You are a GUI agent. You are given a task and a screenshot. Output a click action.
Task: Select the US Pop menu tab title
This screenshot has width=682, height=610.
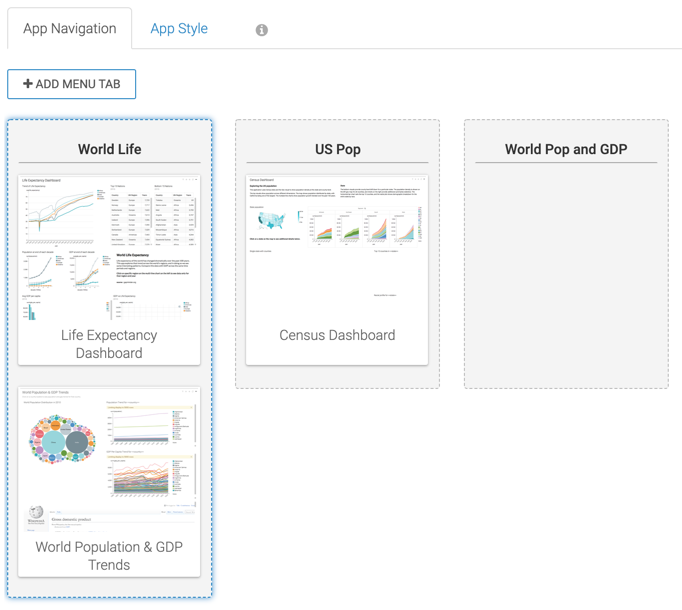coord(337,149)
